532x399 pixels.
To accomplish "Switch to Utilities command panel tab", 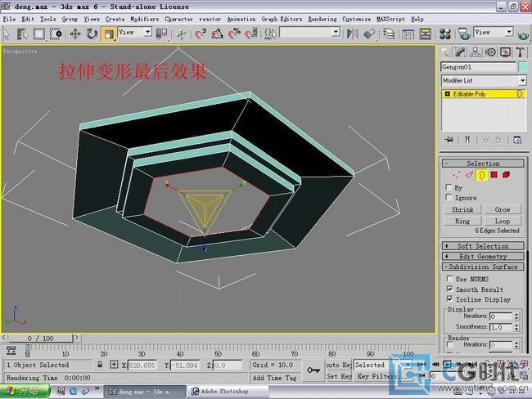I will (520, 52).
